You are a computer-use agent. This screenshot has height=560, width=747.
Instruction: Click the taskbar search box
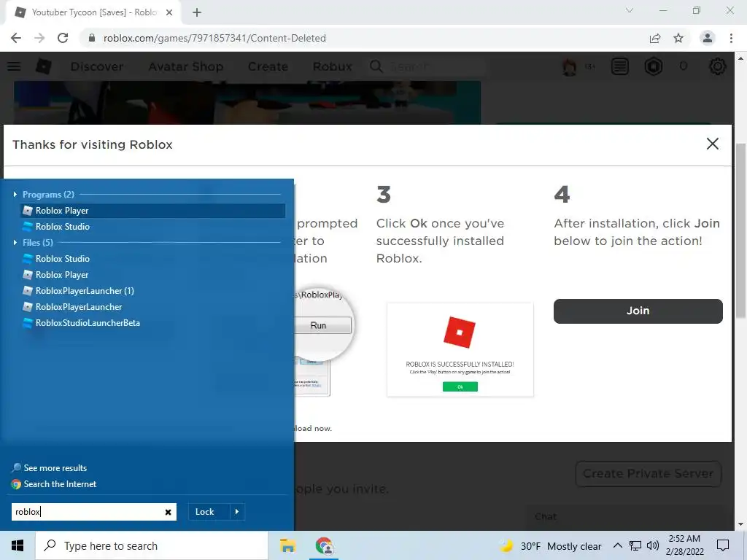(x=152, y=545)
